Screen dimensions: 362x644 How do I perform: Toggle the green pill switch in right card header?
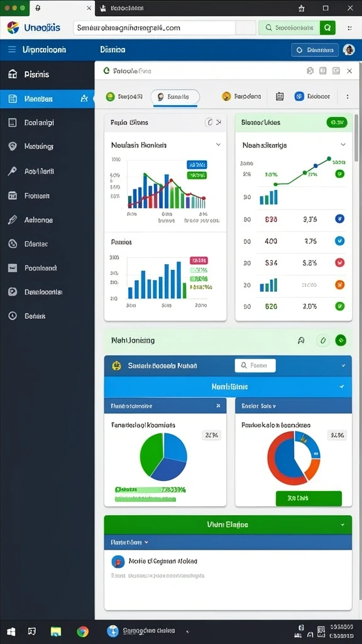tap(337, 122)
